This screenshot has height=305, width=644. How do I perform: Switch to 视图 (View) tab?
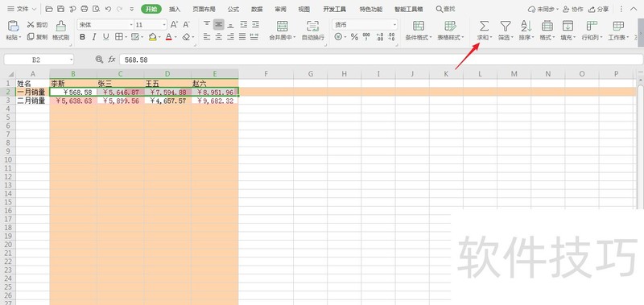(x=304, y=9)
